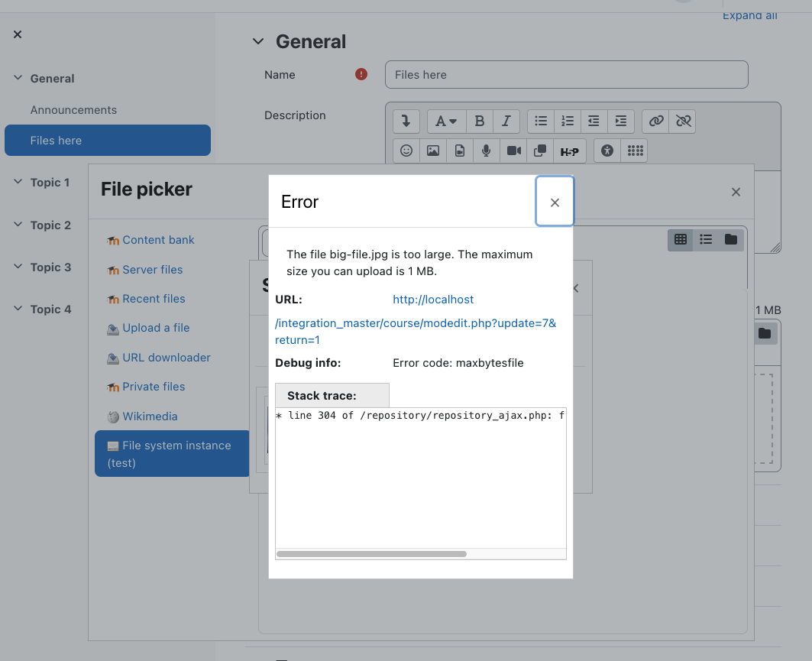Close the File picker dialog
The image size is (812, 661).
click(x=736, y=193)
